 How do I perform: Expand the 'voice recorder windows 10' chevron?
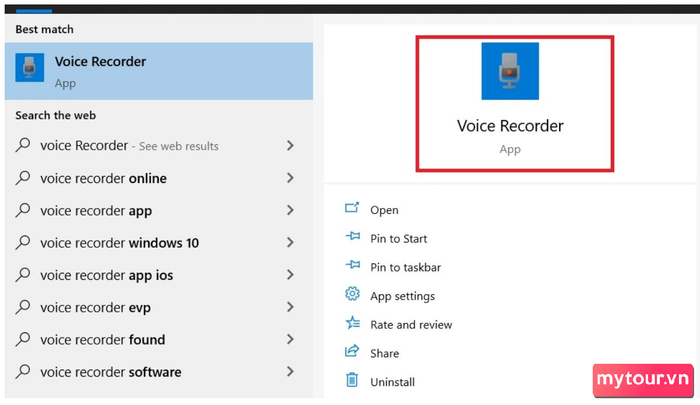290,242
